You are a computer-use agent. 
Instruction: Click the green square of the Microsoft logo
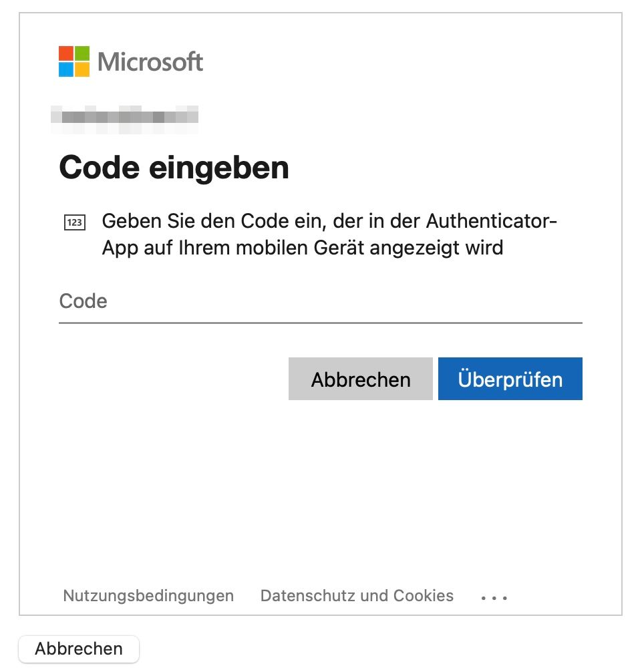tap(82, 53)
